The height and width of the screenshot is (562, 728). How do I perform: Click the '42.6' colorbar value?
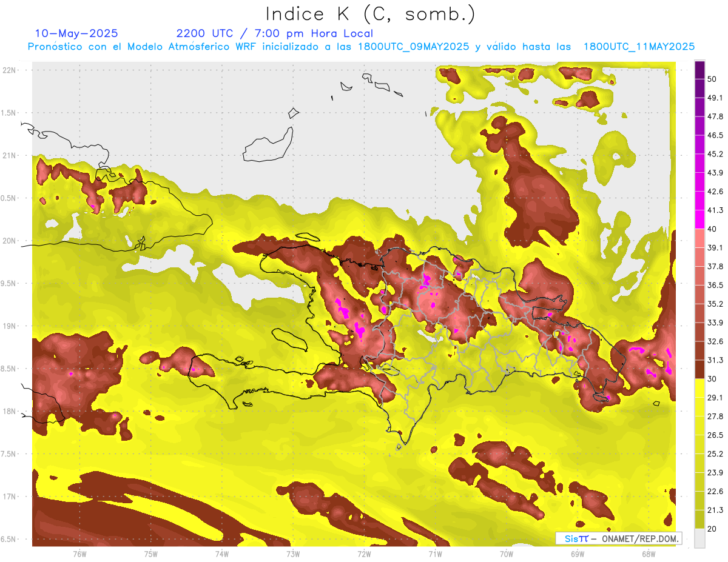715,192
